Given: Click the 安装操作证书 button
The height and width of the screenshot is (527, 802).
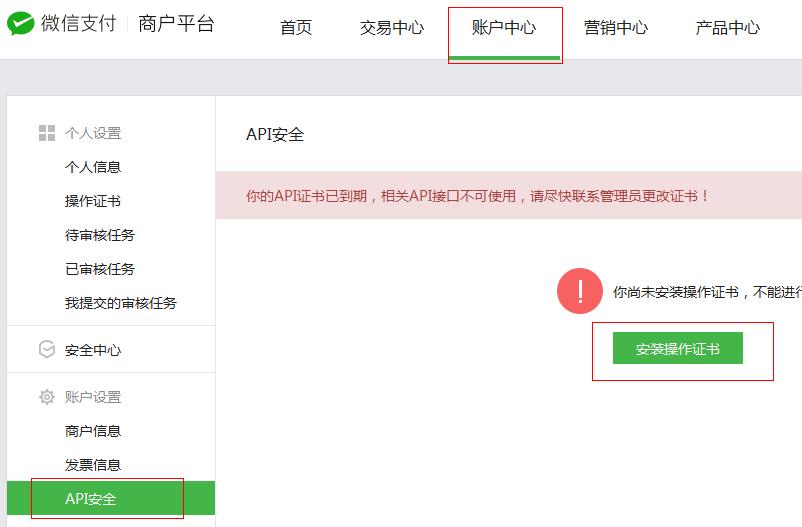Looking at the screenshot, I should [678, 348].
